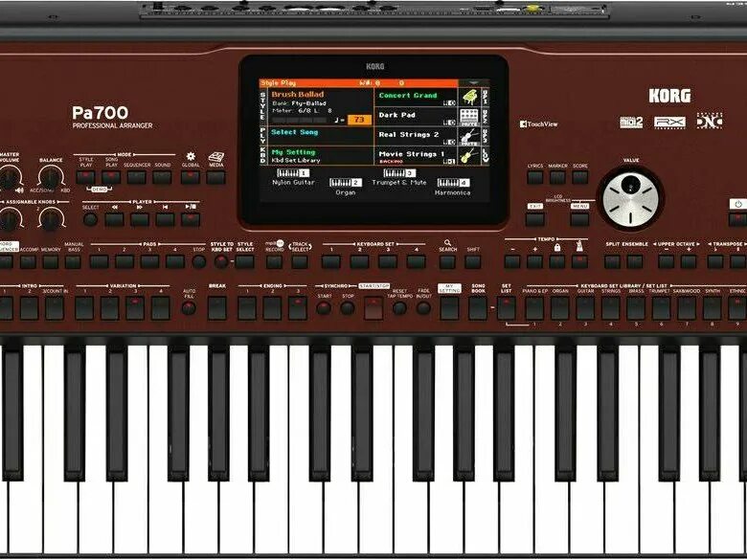Push the SET LIST button
Viewport: 747px width, 560px height.
click(x=506, y=308)
